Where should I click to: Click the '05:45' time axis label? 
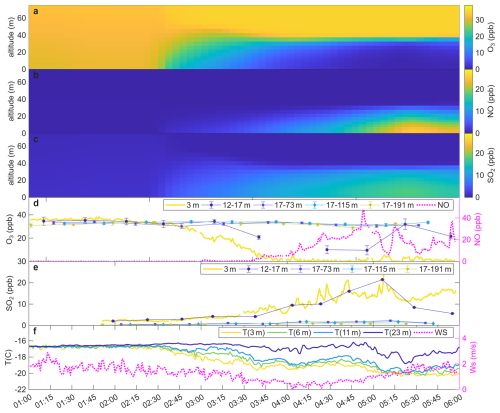[431, 401]
